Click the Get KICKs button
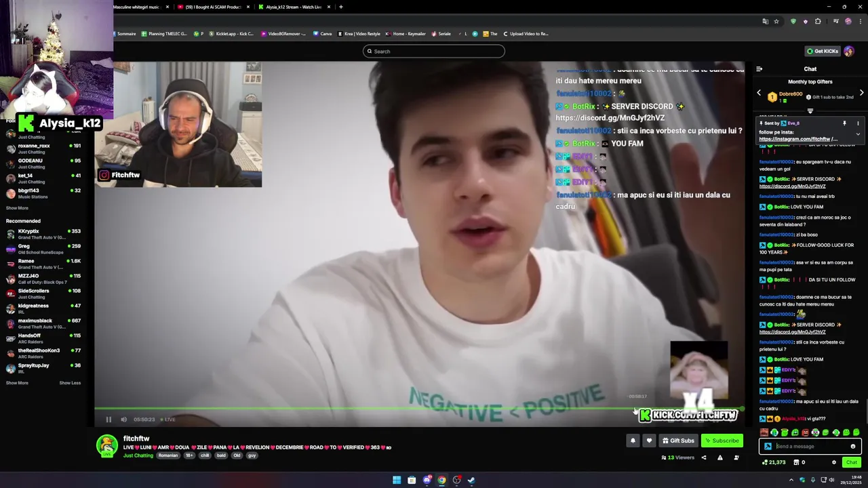 [x=822, y=51]
